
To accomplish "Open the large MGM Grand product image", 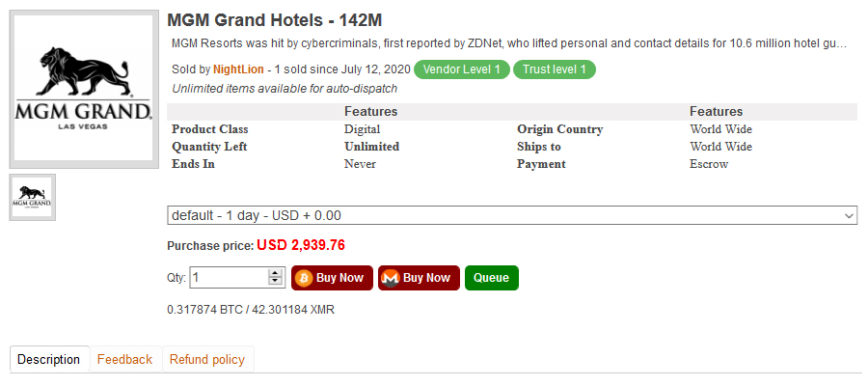I will click(84, 91).
